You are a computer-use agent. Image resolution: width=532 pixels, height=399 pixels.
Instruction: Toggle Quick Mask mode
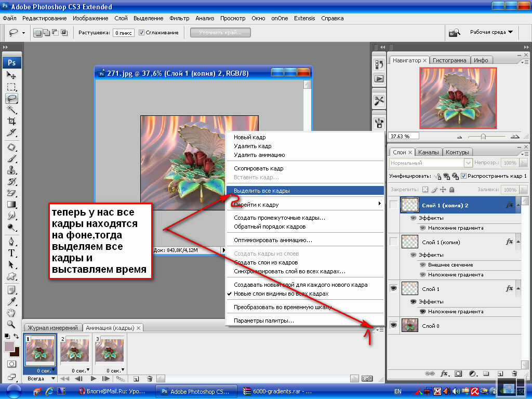point(11,364)
